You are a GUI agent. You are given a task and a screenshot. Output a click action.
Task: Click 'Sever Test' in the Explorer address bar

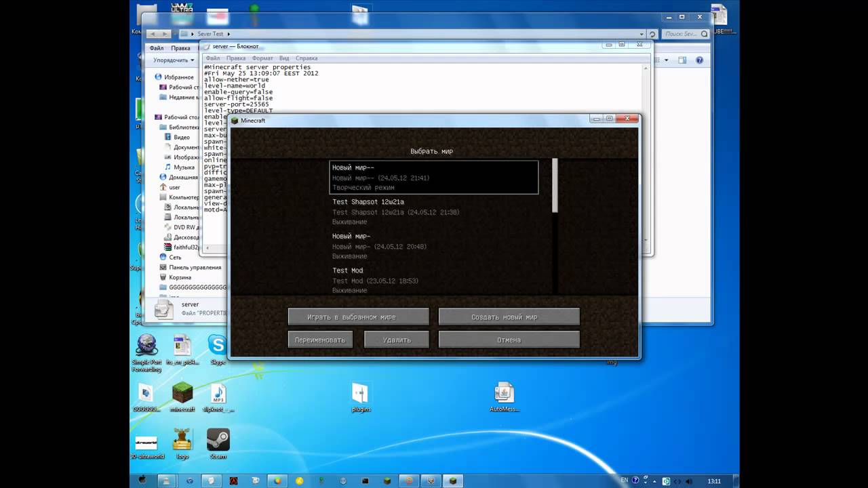(210, 34)
